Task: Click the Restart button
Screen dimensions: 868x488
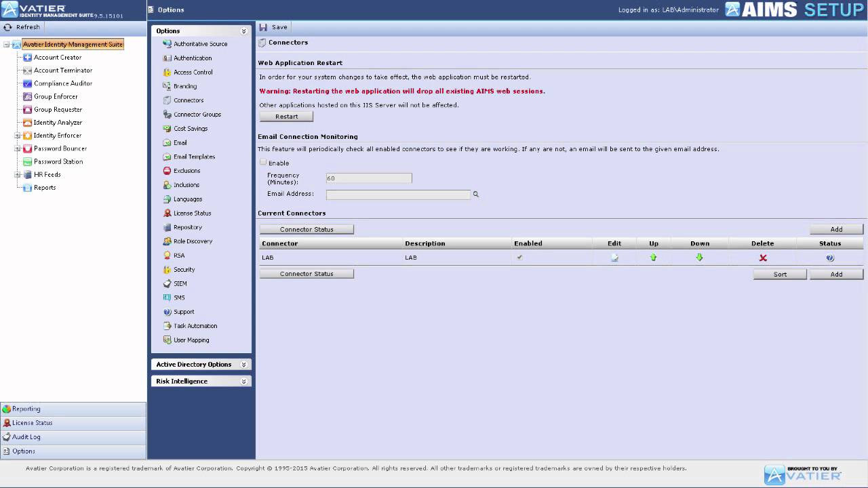Action: click(286, 117)
